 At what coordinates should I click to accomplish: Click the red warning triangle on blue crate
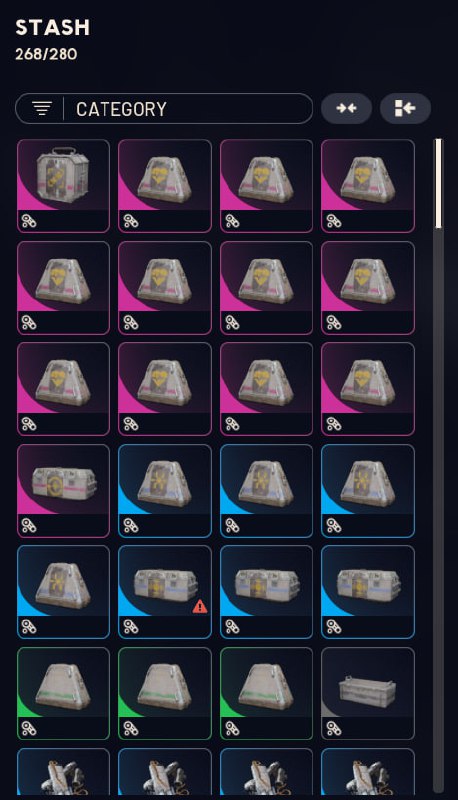tap(200, 606)
